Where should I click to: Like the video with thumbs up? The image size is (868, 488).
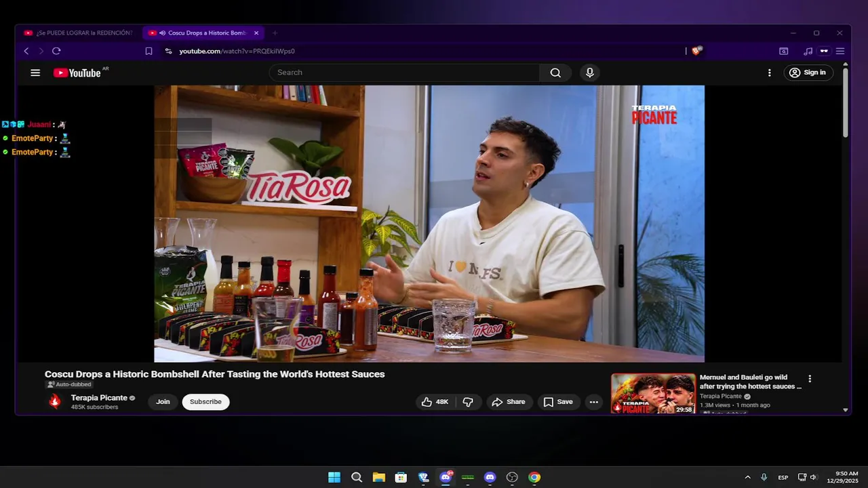click(x=435, y=402)
